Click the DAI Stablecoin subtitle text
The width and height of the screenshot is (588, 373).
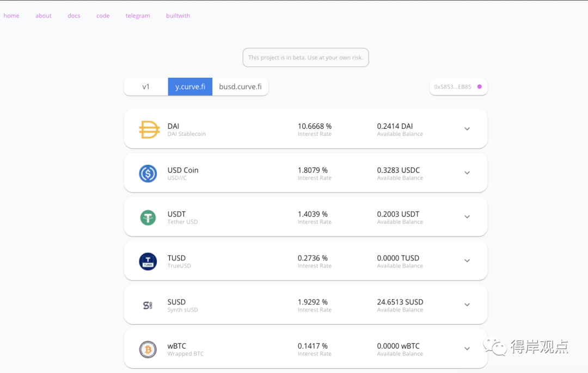coord(186,134)
